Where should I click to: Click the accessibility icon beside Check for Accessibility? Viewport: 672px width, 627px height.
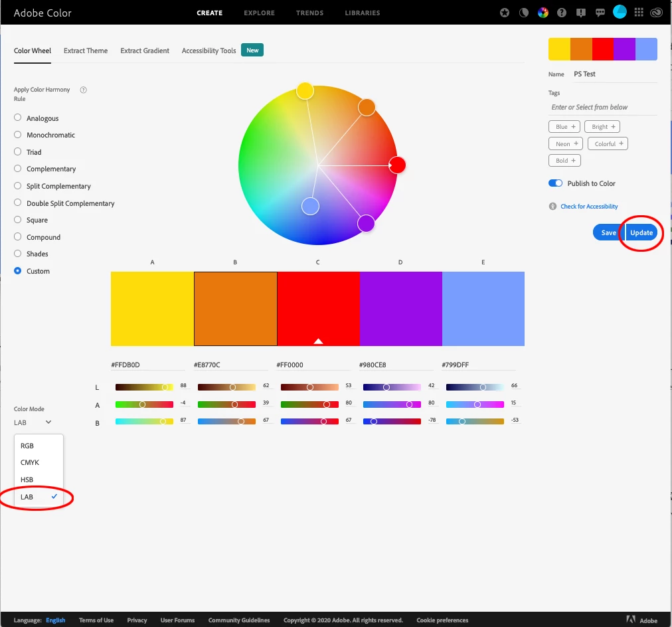553,207
